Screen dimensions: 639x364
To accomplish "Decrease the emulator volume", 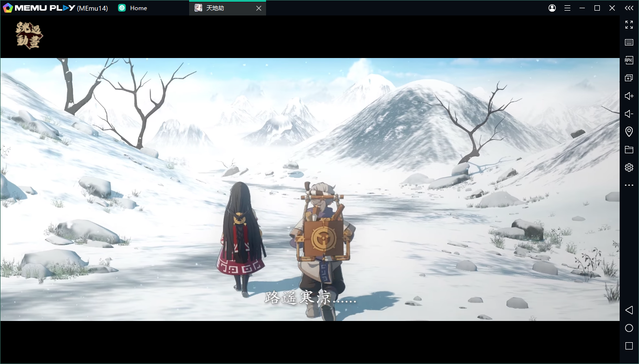I will tap(629, 114).
